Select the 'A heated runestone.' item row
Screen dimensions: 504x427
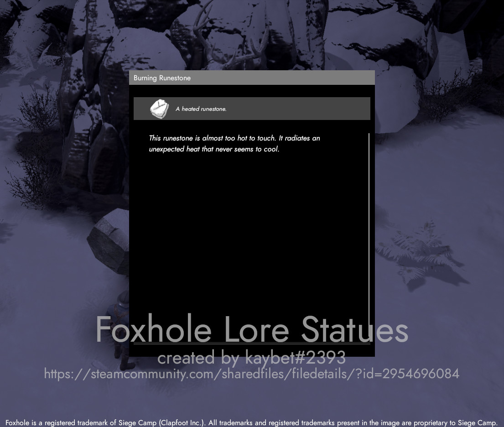[x=252, y=109]
